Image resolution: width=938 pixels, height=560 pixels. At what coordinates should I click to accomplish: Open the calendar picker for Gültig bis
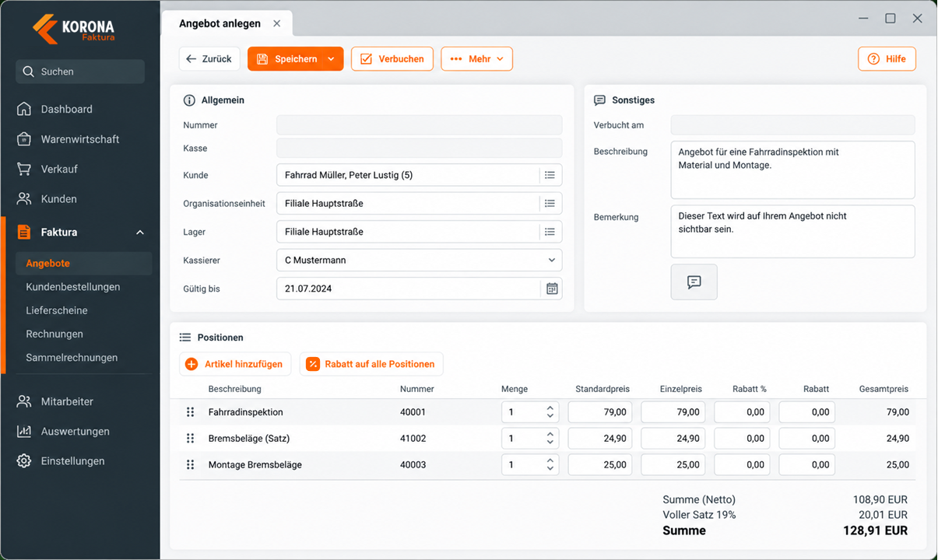[x=551, y=289]
